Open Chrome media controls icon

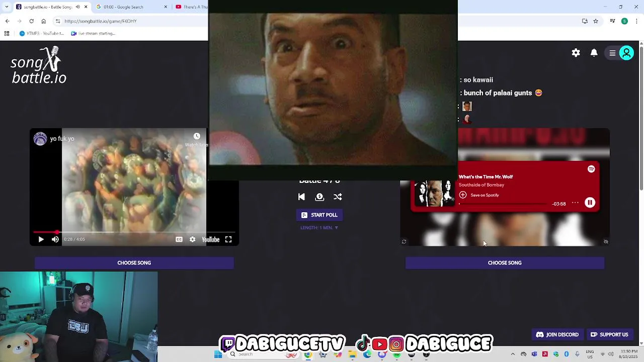[x=612, y=21]
